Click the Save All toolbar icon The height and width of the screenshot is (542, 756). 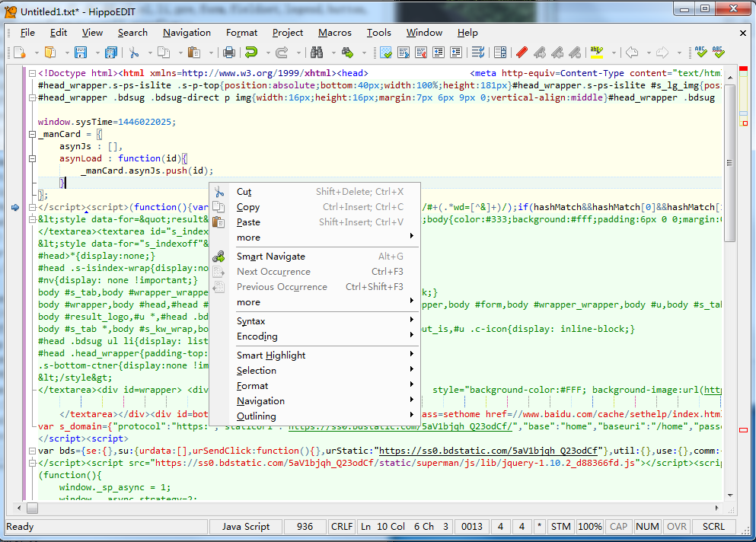click(x=111, y=53)
